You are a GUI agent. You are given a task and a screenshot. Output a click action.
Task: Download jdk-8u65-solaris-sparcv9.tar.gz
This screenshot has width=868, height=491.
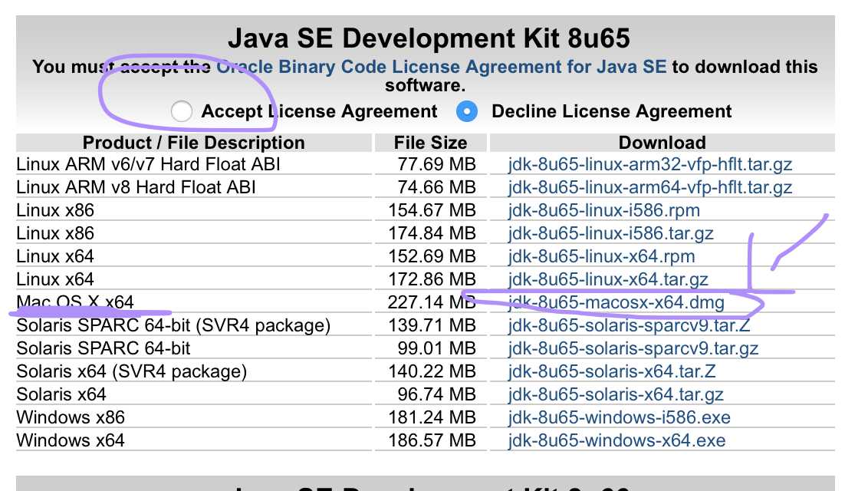633,349
